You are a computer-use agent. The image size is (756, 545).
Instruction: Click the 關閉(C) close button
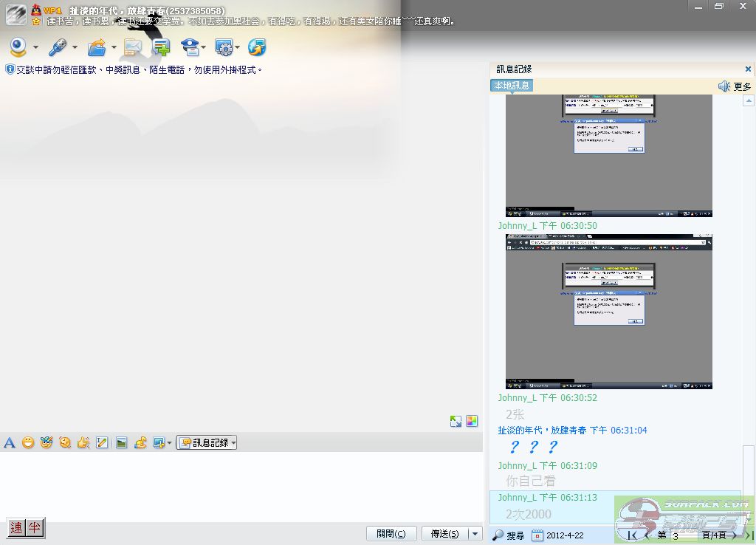(391, 534)
